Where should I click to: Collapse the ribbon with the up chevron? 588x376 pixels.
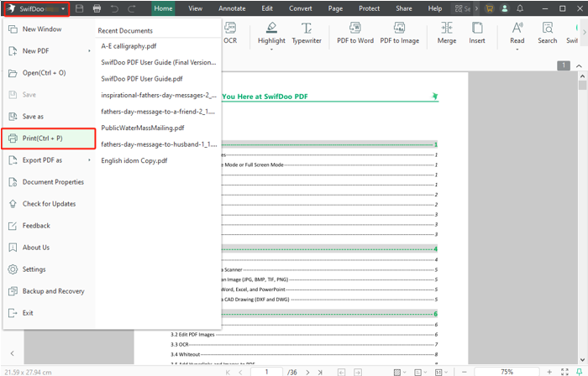(x=579, y=66)
